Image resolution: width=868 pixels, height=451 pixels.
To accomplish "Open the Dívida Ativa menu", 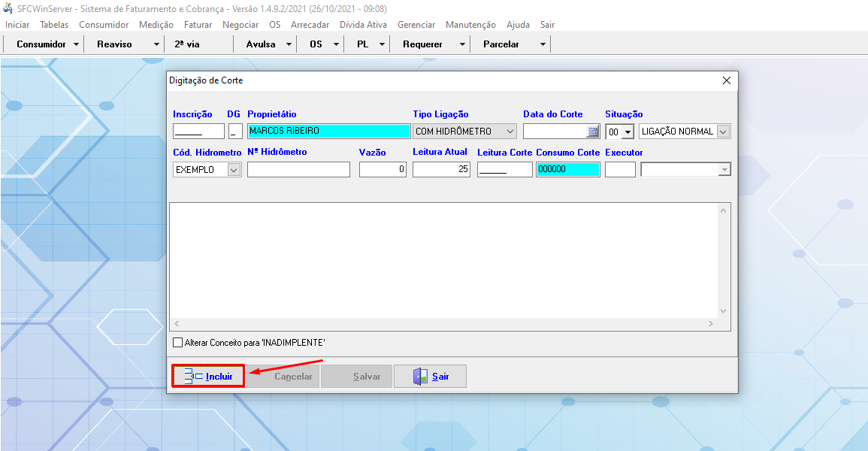I will 363,25.
